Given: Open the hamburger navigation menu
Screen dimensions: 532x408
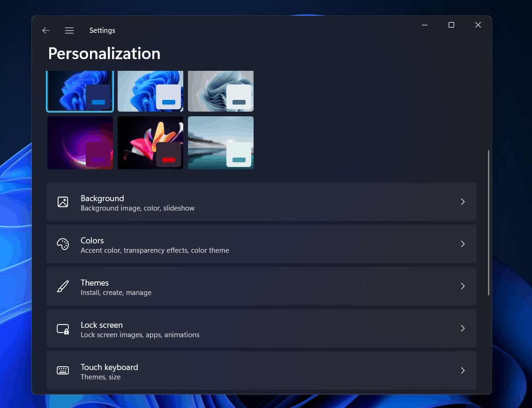Looking at the screenshot, I should (x=69, y=30).
